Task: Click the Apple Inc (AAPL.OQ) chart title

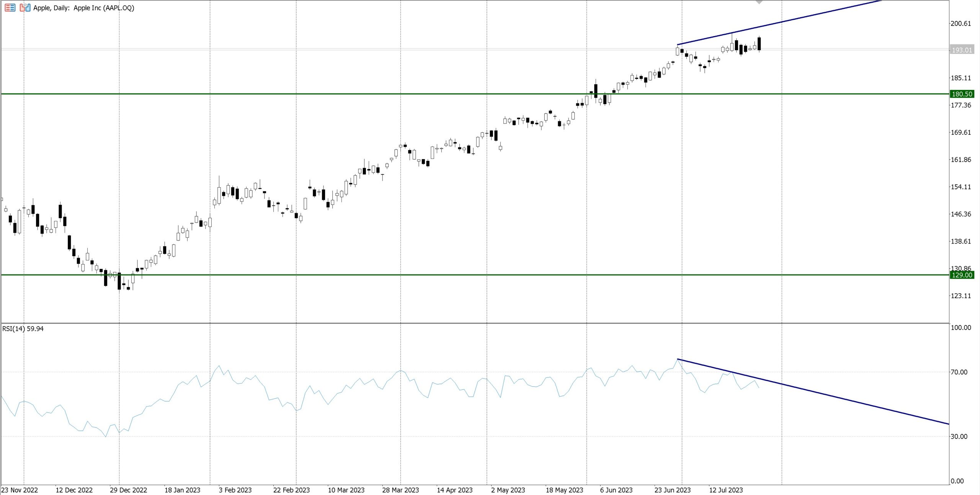Action: [83, 8]
